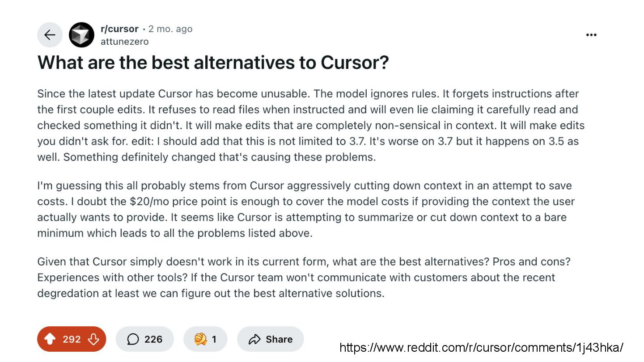Viewport: 644px width, 362px height.
Task: Click the comment bubble icon
Action: 133,339
